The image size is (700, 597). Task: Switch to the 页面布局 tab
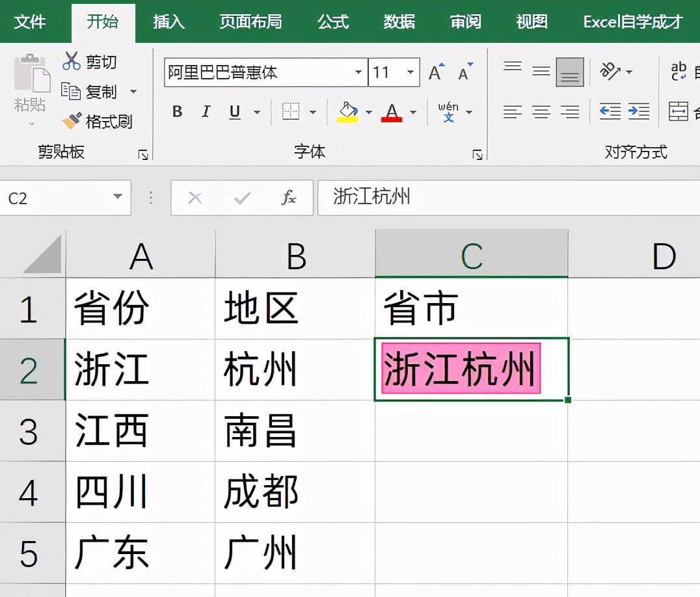pos(251,21)
